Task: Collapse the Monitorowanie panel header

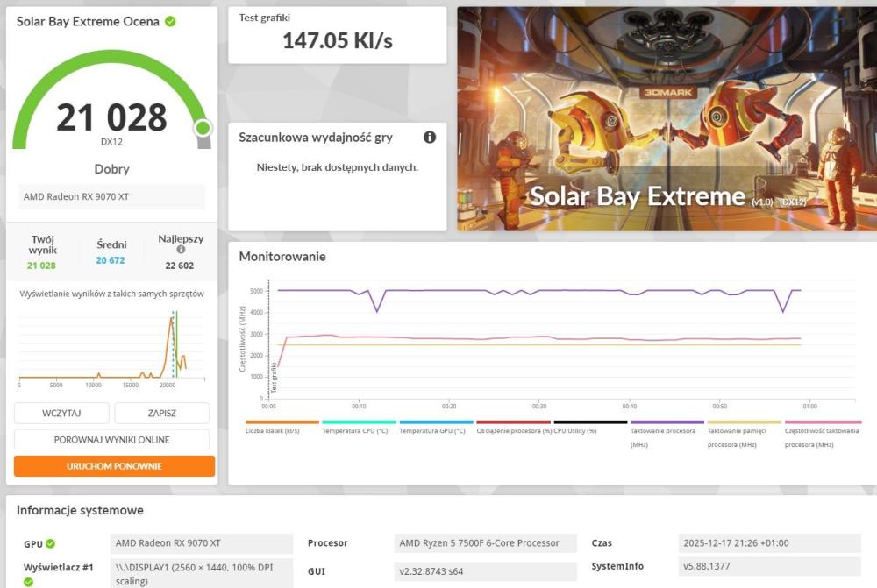Action: (x=282, y=257)
